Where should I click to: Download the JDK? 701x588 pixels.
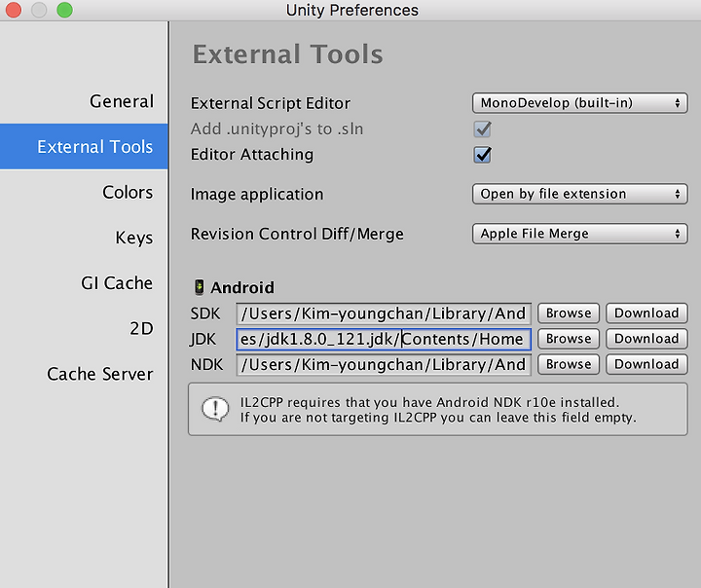[x=646, y=339]
